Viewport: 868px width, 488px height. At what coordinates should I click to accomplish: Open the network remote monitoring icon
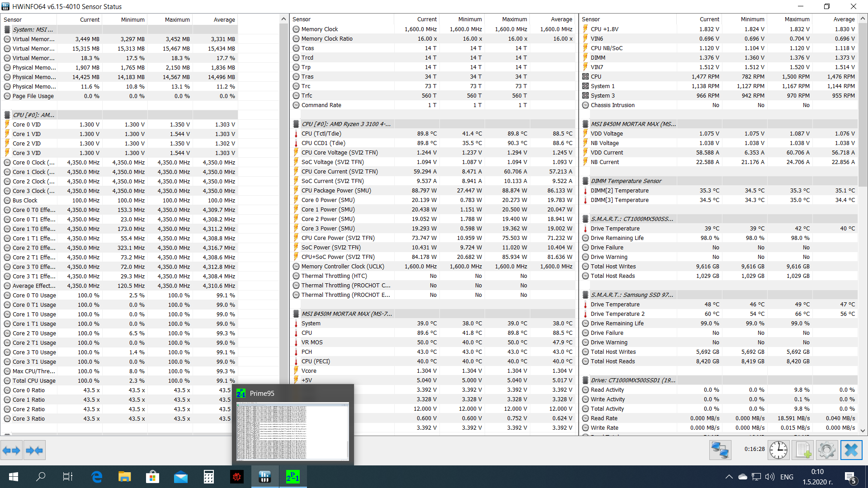720,450
